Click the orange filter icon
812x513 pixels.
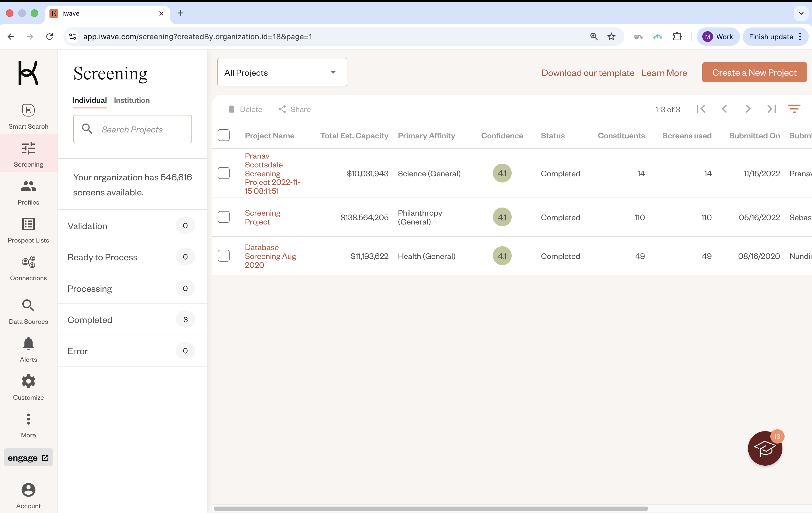[x=794, y=109]
